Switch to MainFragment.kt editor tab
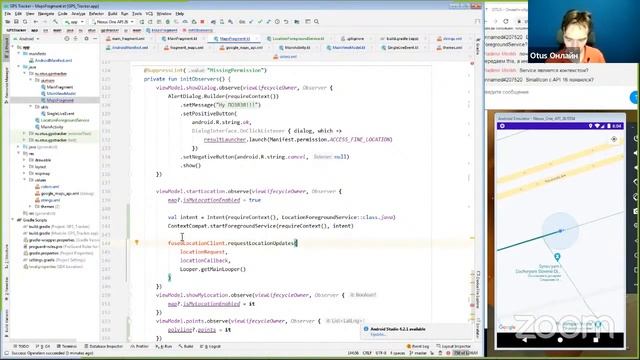The width and height of the screenshot is (640, 360). click(180, 39)
